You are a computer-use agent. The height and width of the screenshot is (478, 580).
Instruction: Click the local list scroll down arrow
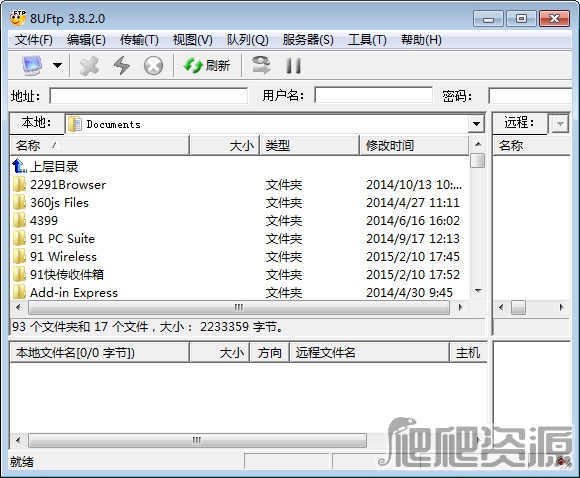coord(478,291)
